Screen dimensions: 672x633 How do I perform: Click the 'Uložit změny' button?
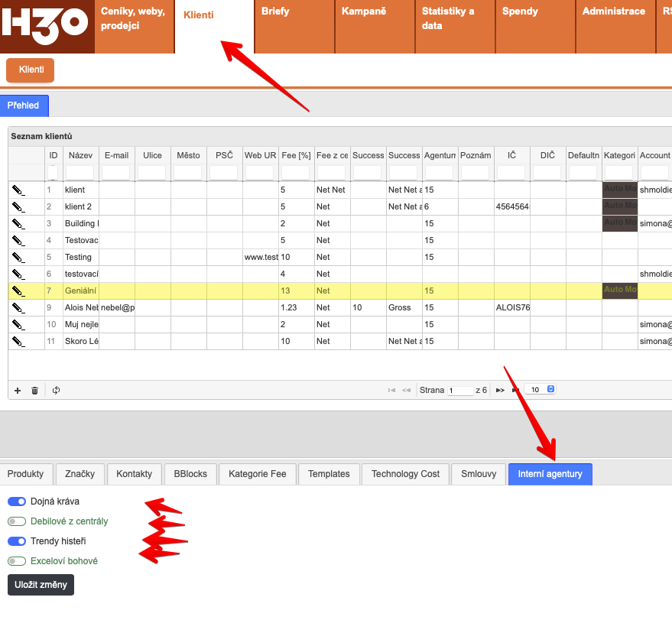coord(41,585)
